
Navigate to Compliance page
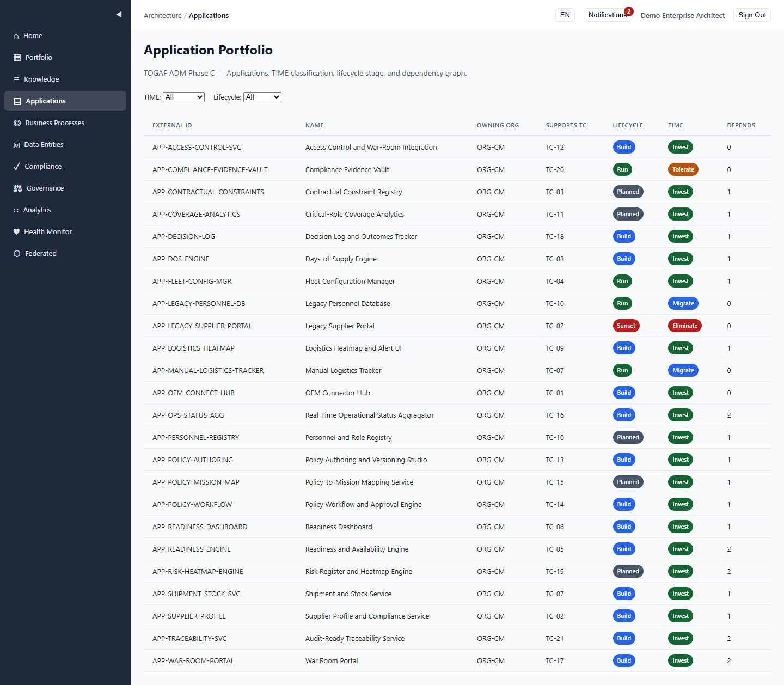65,167
